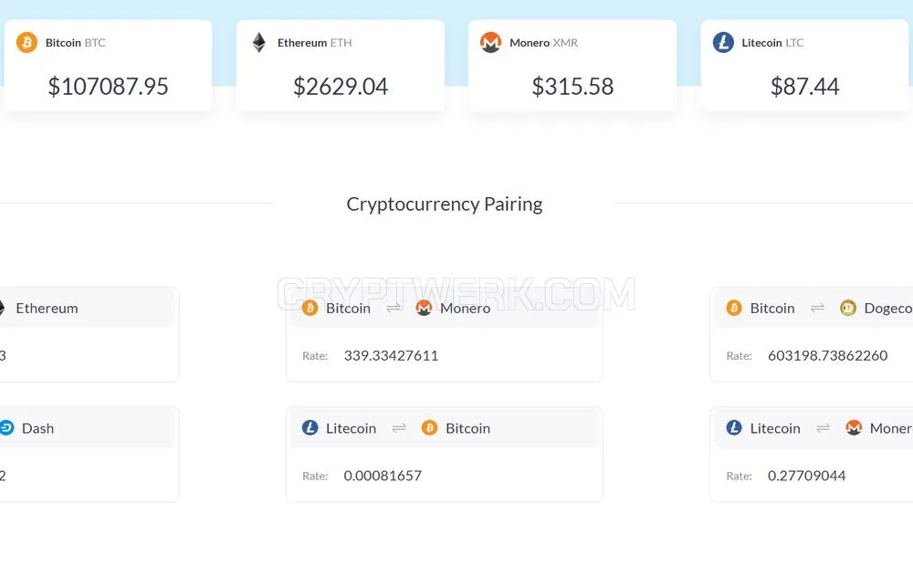The width and height of the screenshot is (913, 588).
Task: Open the Bitcoin BTC price card
Action: pos(109,66)
